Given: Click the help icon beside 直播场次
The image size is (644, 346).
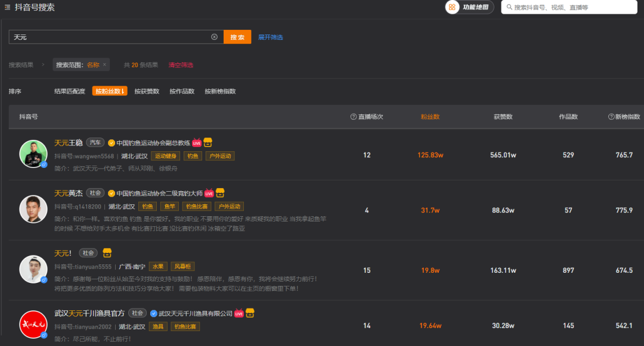Looking at the screenshot, I should 353,117.
